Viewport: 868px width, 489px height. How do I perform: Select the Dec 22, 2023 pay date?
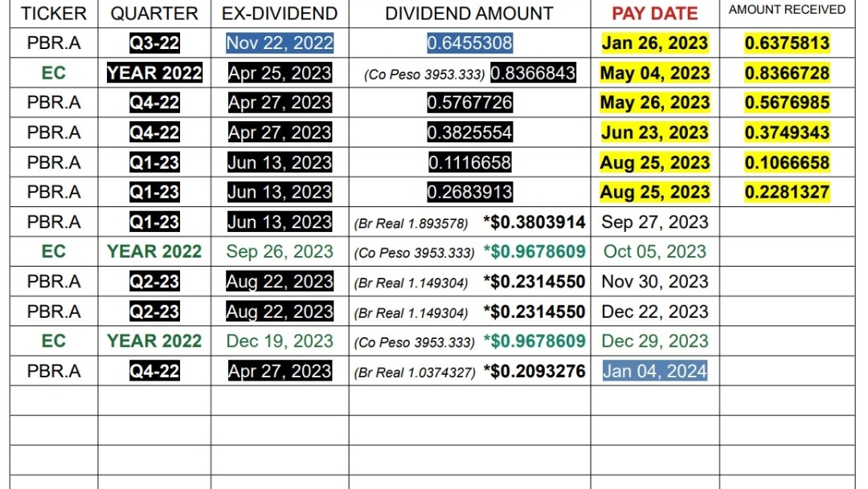(655, 312)
